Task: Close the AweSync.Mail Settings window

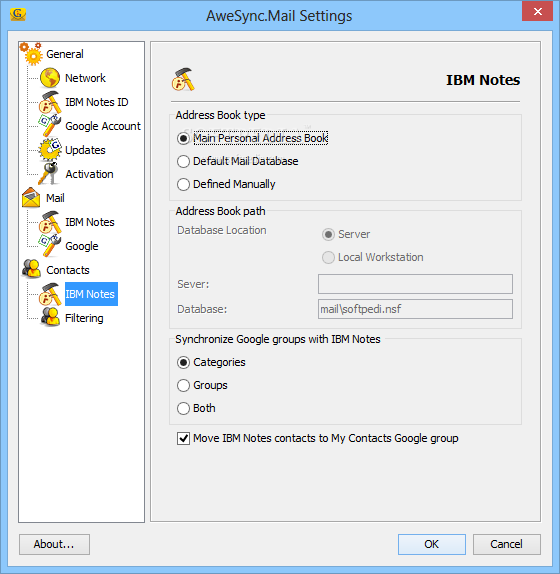Action: [x=537, y=11]
